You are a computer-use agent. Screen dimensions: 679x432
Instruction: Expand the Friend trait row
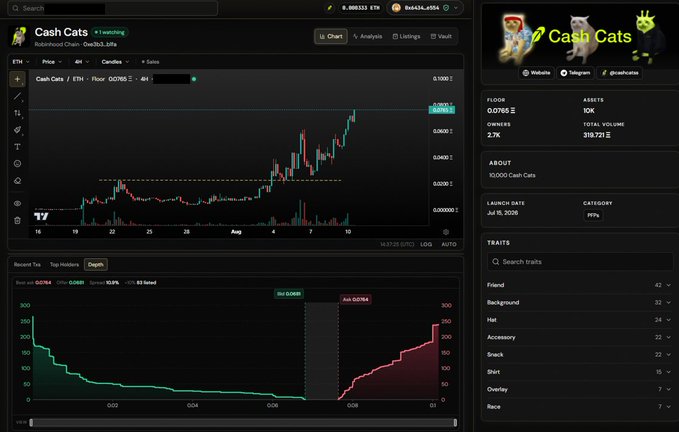[580, 285]
